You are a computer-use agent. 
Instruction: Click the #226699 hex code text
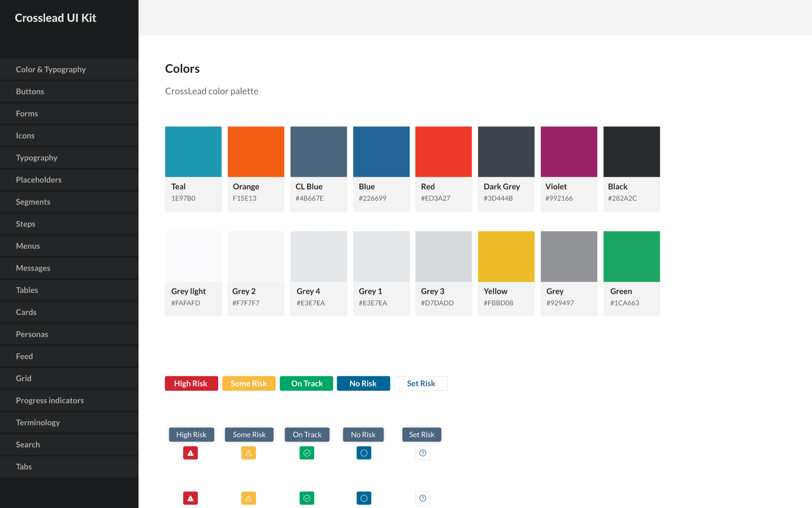point(372,198)
